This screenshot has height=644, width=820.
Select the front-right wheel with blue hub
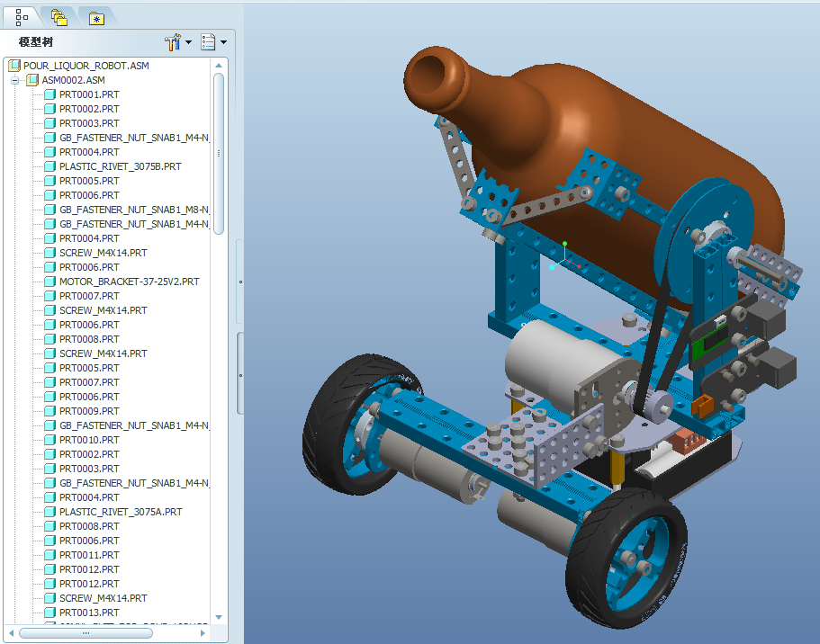(x=627, y=559)
